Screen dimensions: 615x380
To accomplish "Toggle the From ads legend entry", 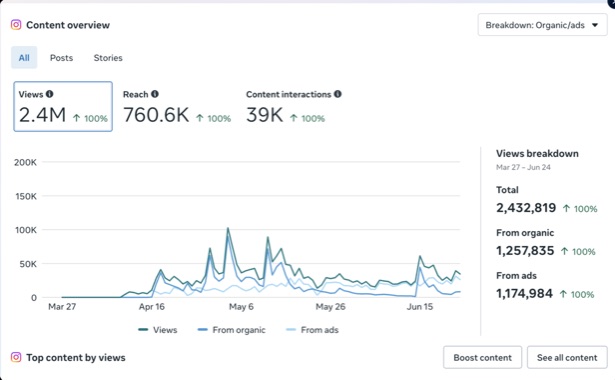I will tap(313, 330).
